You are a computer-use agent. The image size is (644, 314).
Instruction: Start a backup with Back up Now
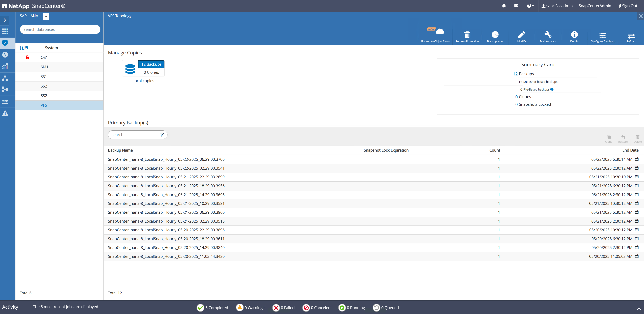495,35
